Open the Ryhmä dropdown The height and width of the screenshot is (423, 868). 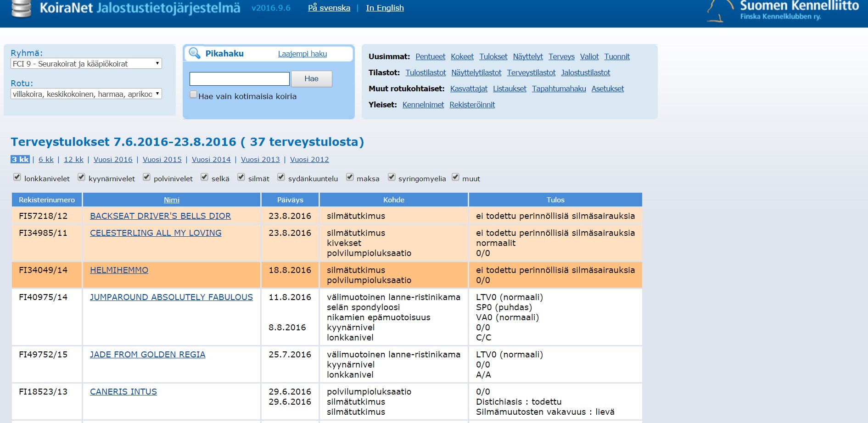point(86,64)
